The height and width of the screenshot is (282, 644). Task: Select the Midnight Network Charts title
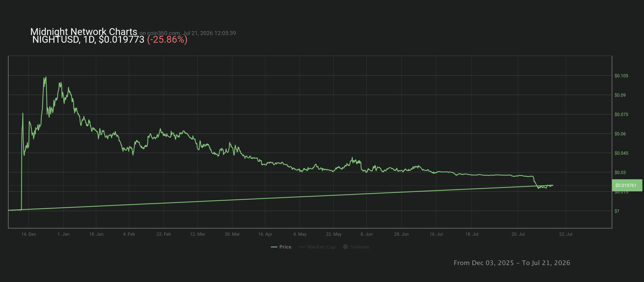pyautogui.click(x=84, y=32)
